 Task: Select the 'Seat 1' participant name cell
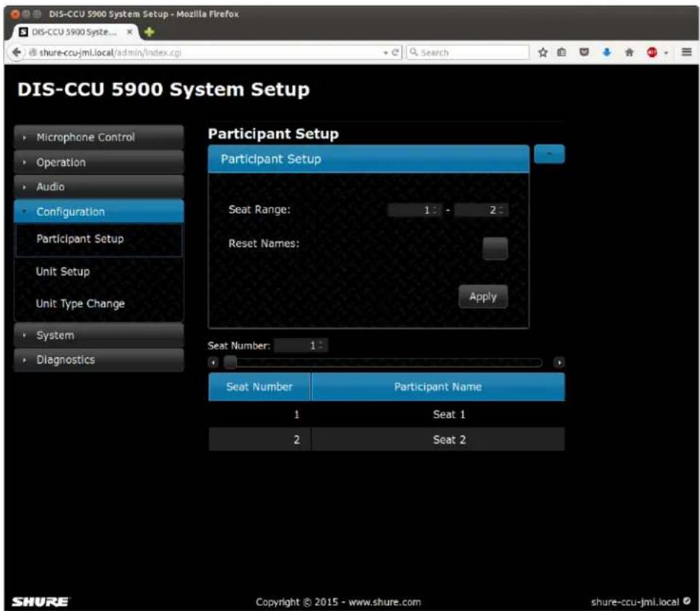click(438, 415)
